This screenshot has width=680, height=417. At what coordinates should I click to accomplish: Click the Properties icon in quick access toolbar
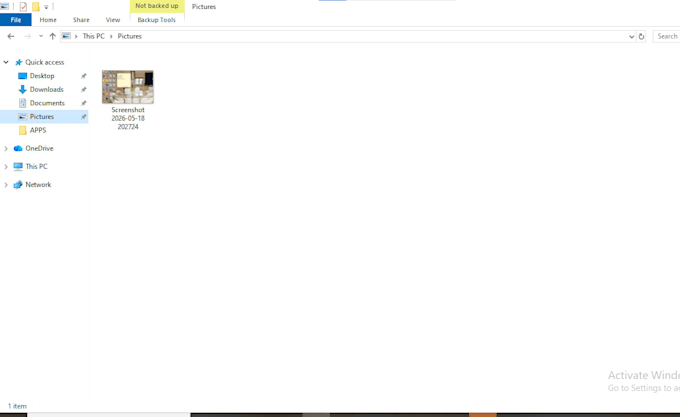pos(23,7)
